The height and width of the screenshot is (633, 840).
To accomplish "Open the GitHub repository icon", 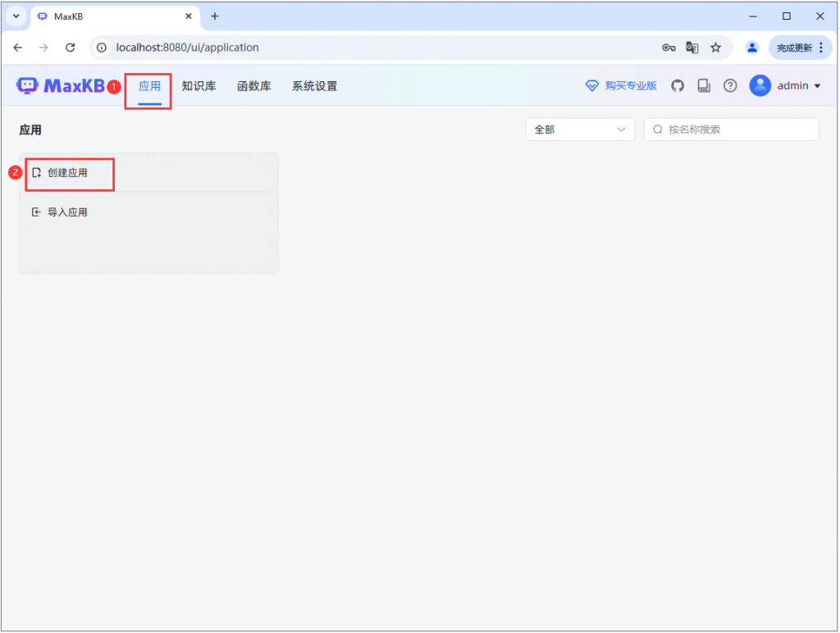I will tap(678, 86).
